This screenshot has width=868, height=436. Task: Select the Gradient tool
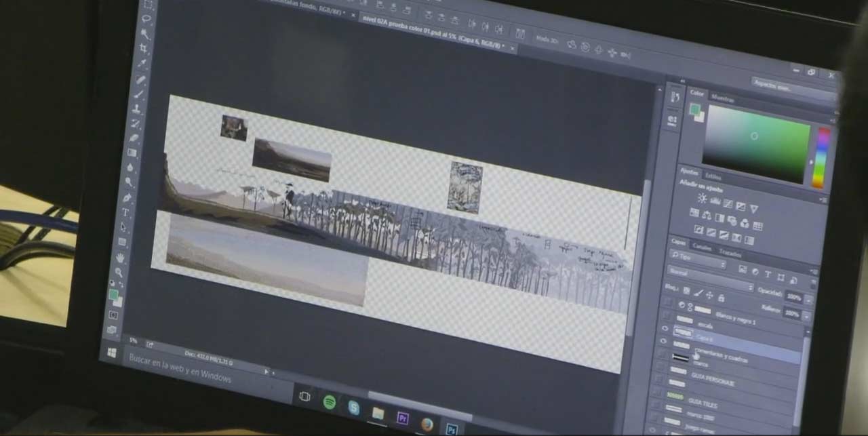(132, 153)
